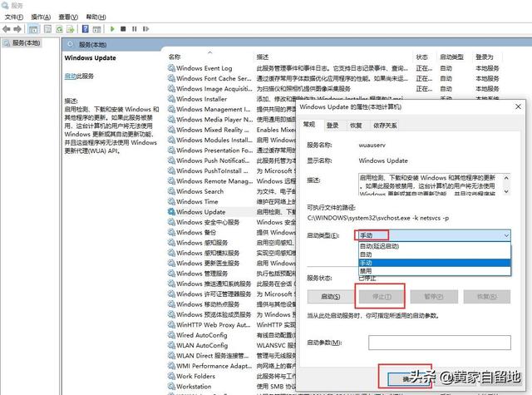Screen dimensions: 532x395
Task: Sort by the 状态 column header
Action: coord(421,57)
